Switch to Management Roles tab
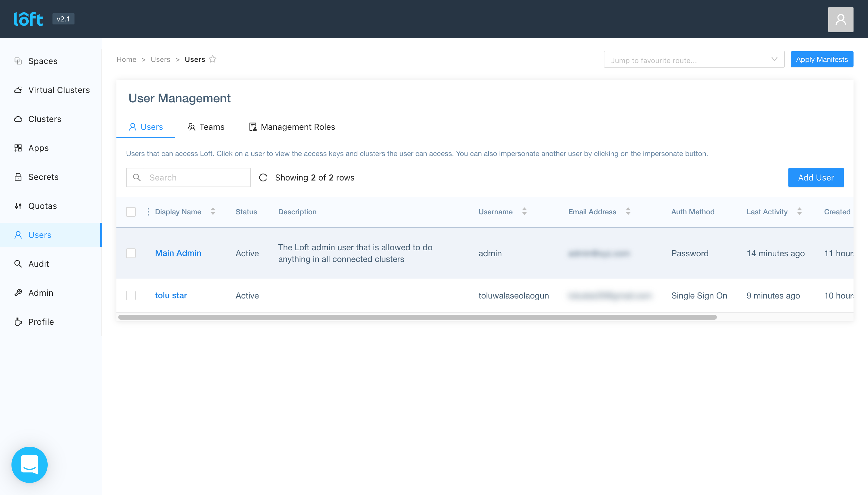Viewport: 868px width, 495px height. coord(292,127)
